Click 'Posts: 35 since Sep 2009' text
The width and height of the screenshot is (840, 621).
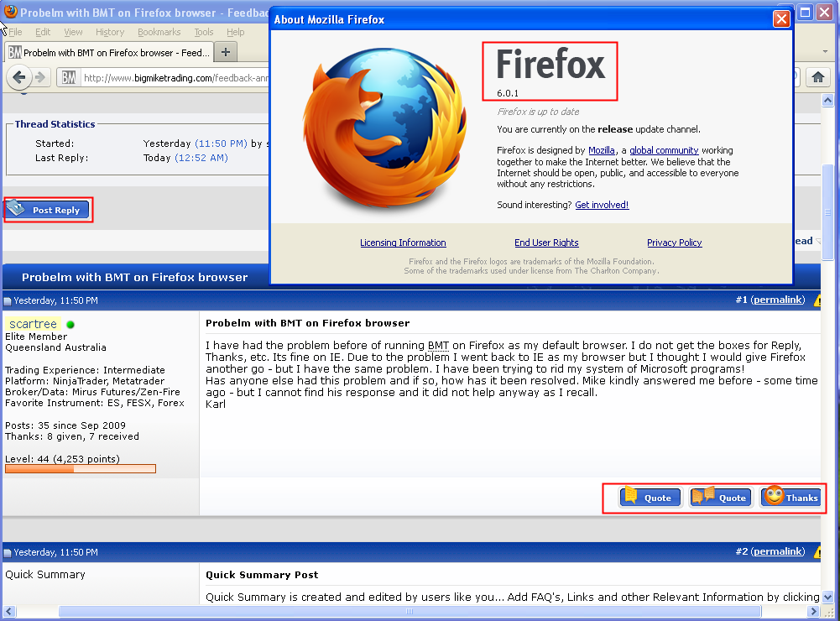click(65, 425)
